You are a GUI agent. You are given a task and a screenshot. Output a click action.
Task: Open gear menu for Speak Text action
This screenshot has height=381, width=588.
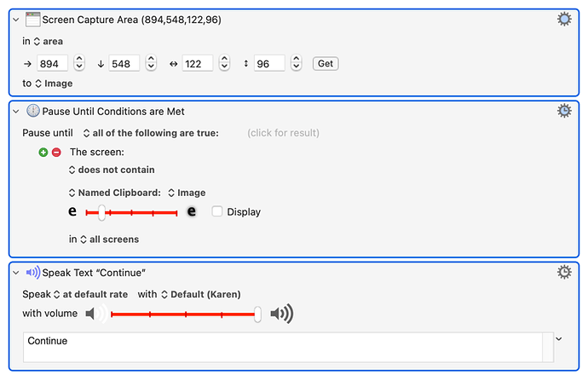[x=563, y=273]
